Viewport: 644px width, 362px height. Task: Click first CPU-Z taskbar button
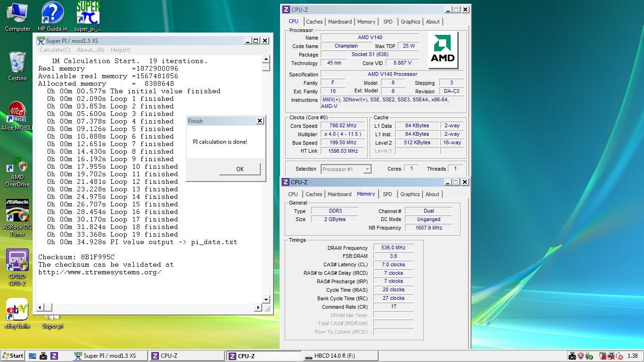tap(186, 356)
